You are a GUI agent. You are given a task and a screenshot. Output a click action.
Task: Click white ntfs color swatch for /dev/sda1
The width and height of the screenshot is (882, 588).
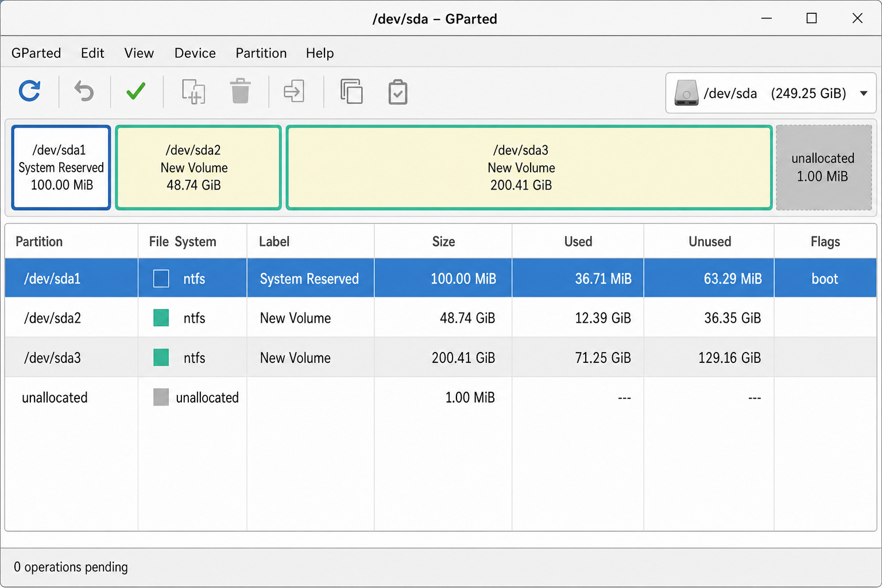[x=161, y=278]
